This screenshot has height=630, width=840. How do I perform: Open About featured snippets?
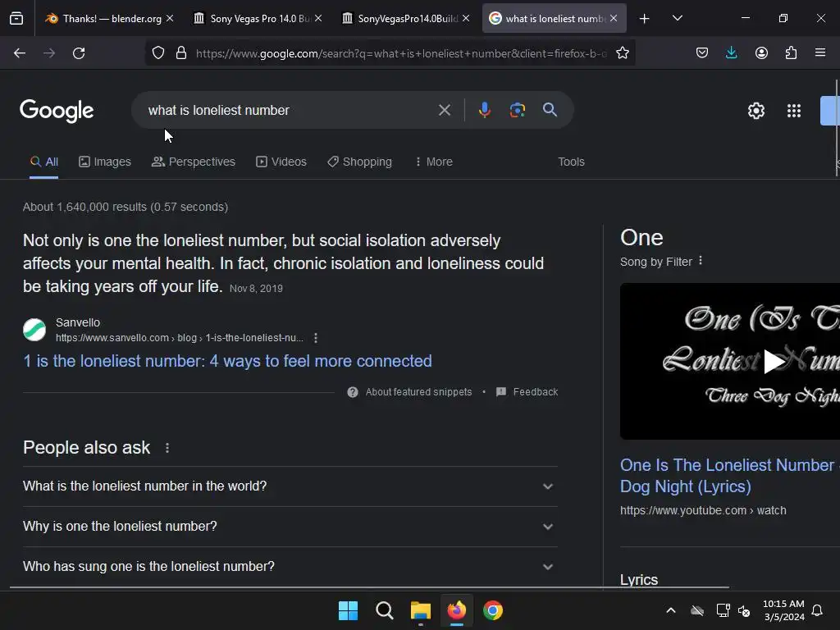point(410,392)
